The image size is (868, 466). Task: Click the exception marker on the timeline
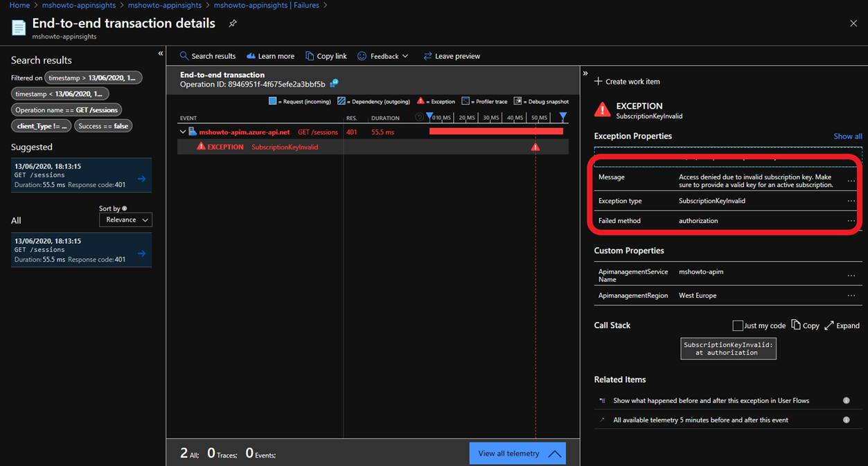click(x=535, y=147)
